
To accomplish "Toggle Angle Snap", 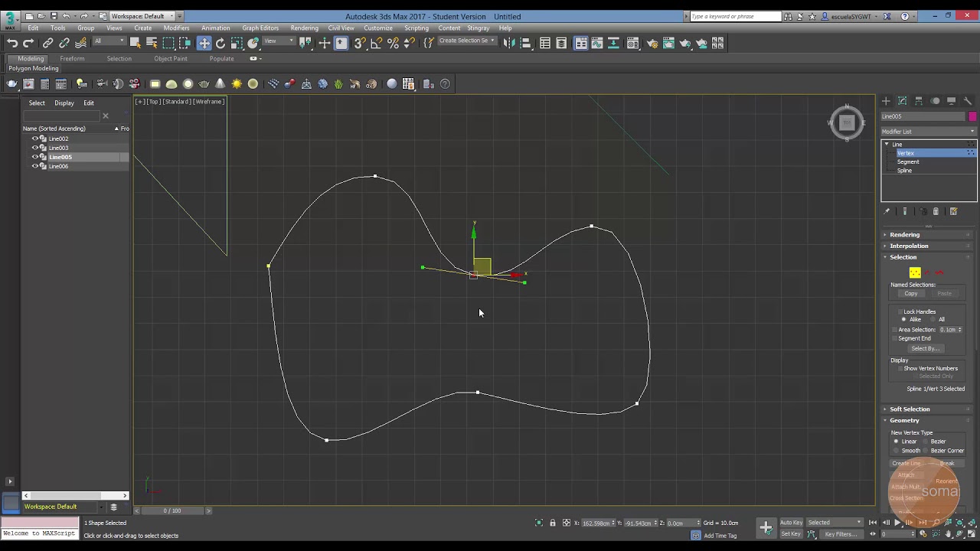I will point(376,44).
